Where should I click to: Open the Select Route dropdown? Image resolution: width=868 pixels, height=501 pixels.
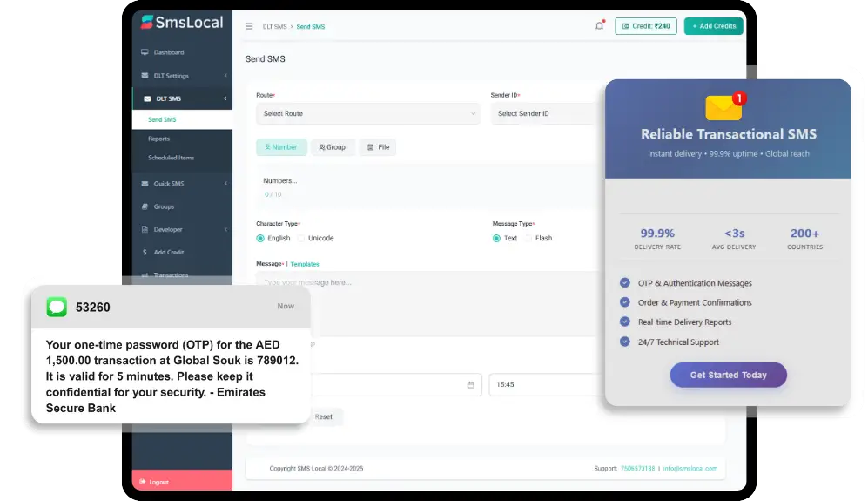point(367,113)
